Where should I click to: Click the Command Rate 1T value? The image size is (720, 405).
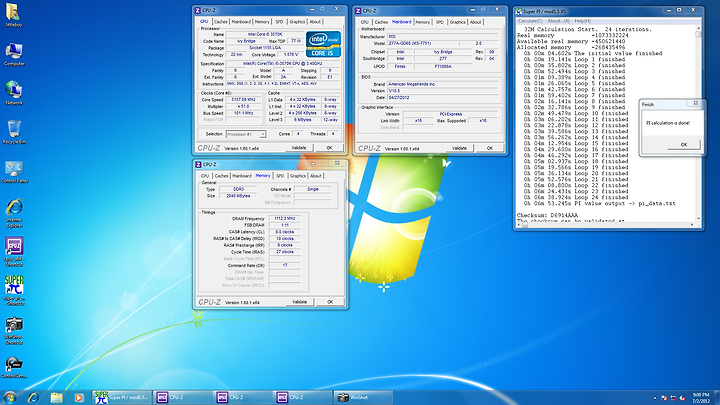(x=285, y=265)
